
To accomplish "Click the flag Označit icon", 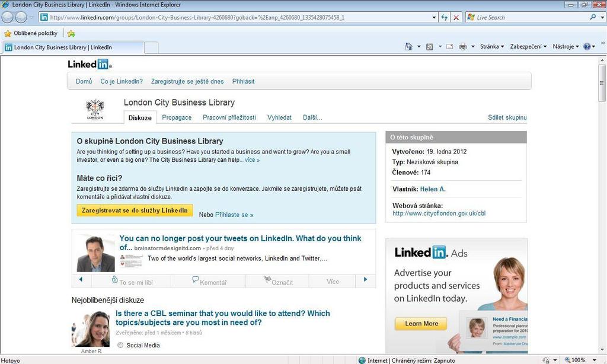I will pos(267,279).
